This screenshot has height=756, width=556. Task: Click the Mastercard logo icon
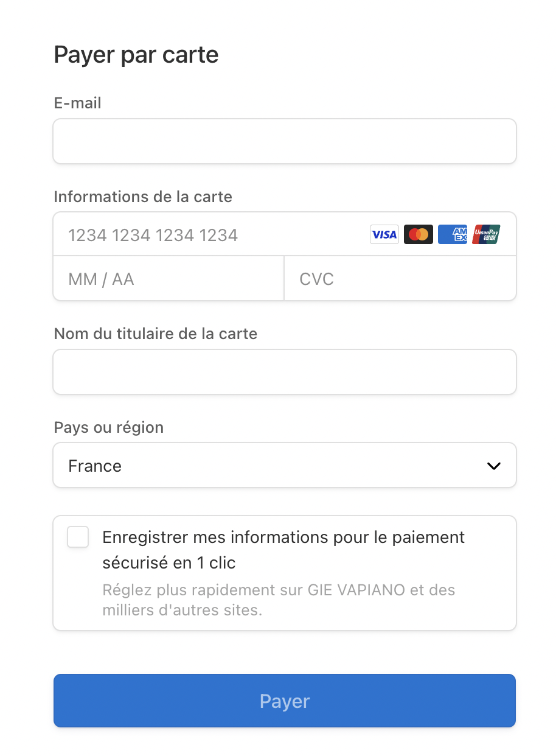point(419,234)
